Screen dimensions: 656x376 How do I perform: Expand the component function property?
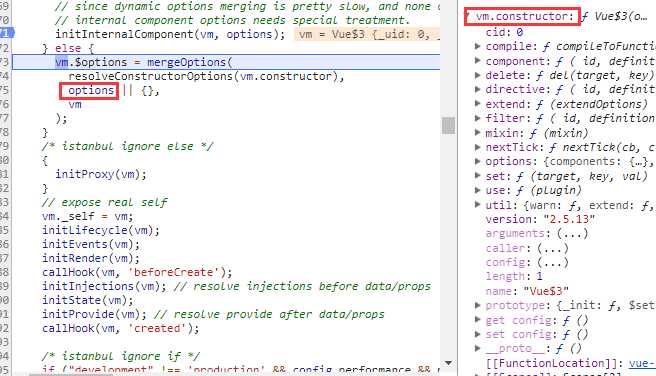[477, 61]
